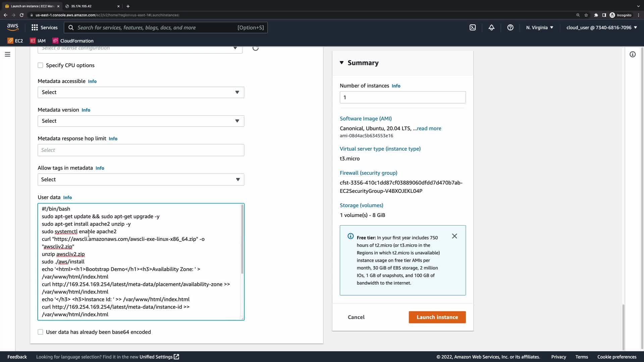Open AWS CloudShell terminal icon
Image resolution: width=644 pixels, height=362 pixels.
point(473,27)
